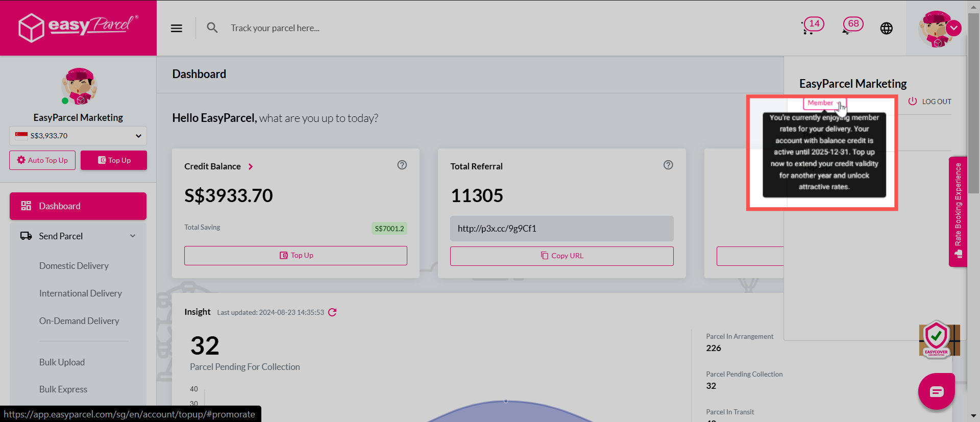Click the Send Parcel truck icon
This screenshot has width=980, height=422.
tap(26, 236)
